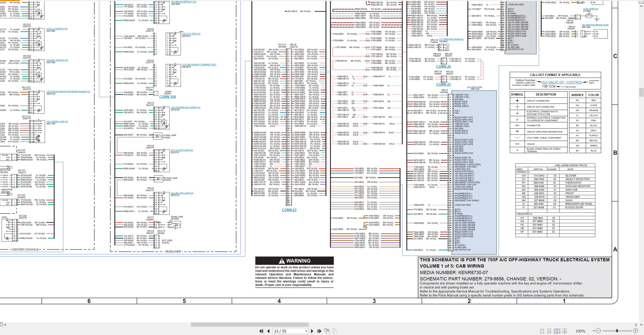Click the MEDIA NUMBER: KENR8730-07 text

(x=454, y=273)
